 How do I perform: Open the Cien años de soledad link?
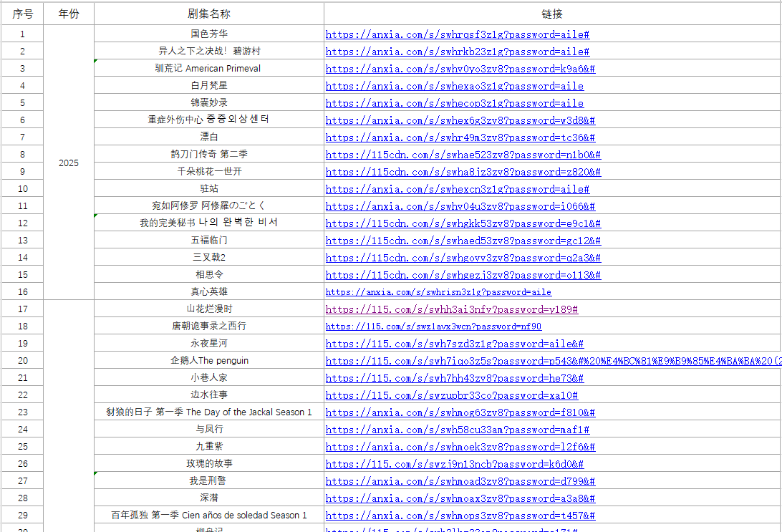click(x=460, y=516)
